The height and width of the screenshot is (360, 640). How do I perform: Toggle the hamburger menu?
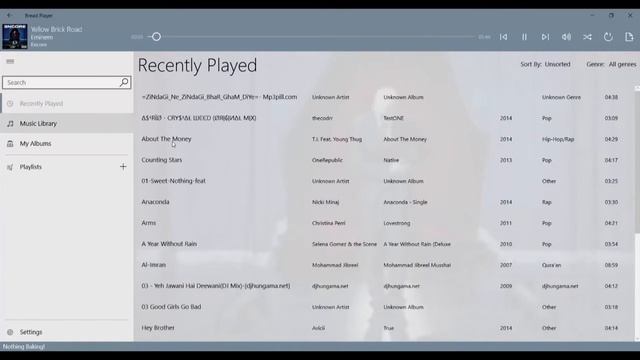click(x=10, y=61)
